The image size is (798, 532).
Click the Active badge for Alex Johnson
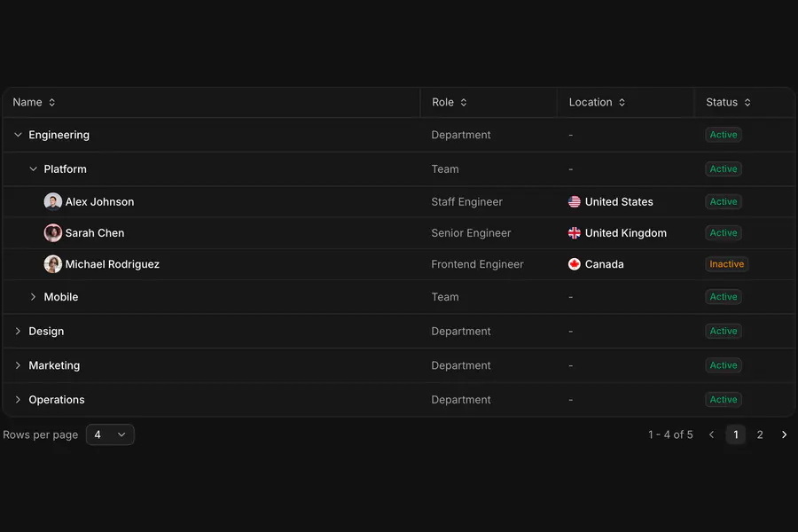tap(724, 201)
